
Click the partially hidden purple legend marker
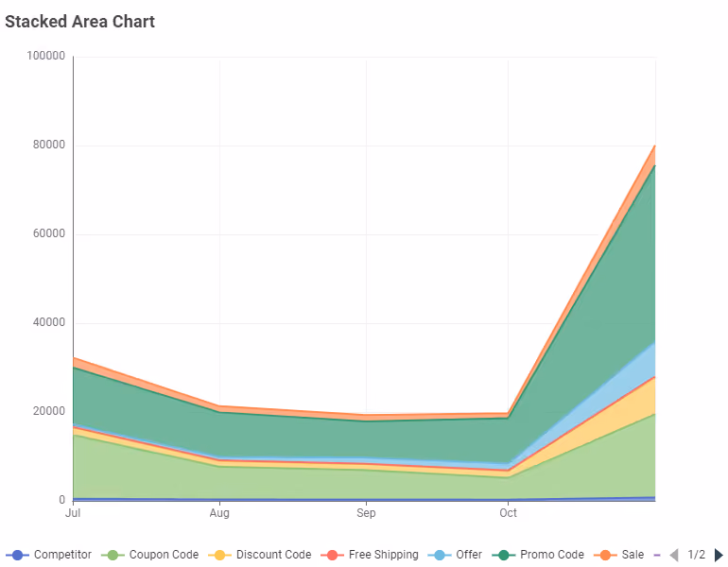(657, 555)
